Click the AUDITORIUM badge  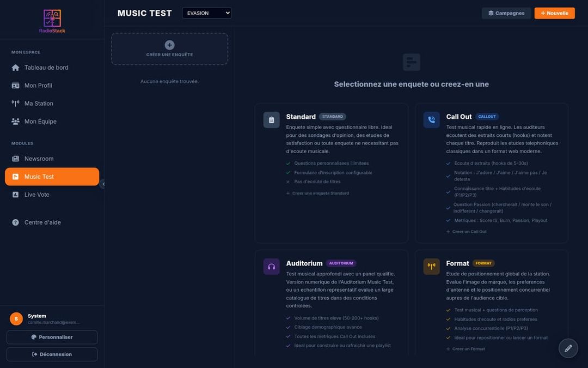[341, 263]
